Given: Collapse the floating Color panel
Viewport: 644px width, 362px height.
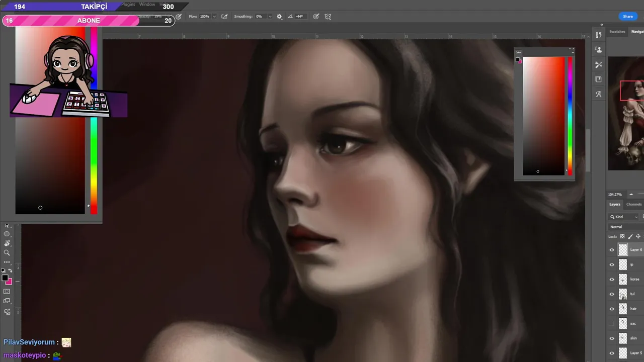Looking at the screenshot, I should click(570, 49).
